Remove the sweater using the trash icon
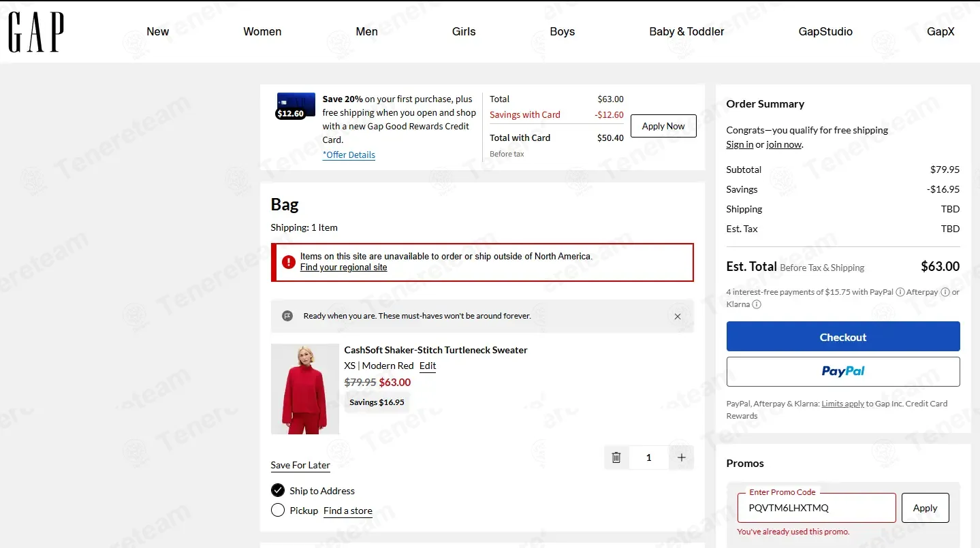980x548 pixels. tap(616, 457)
